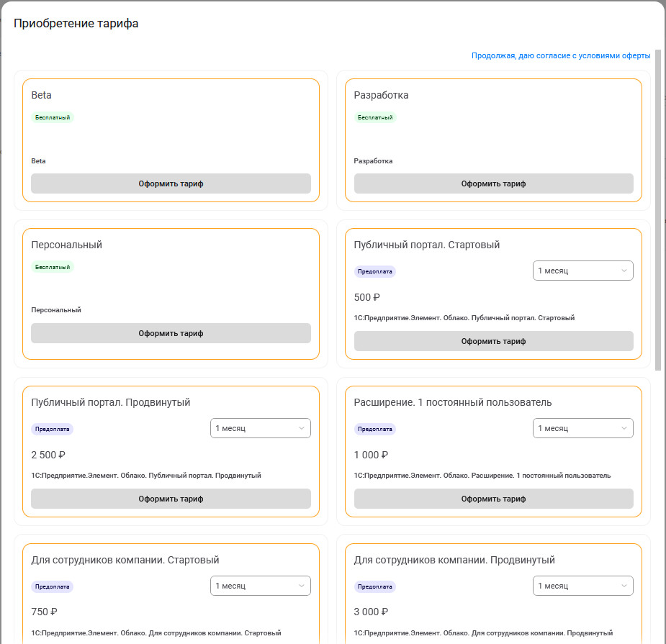
Task: Click Оформить тариф for Публичный портал. Продвинутый
Action: pyautogui.click(x=171, y=499)
